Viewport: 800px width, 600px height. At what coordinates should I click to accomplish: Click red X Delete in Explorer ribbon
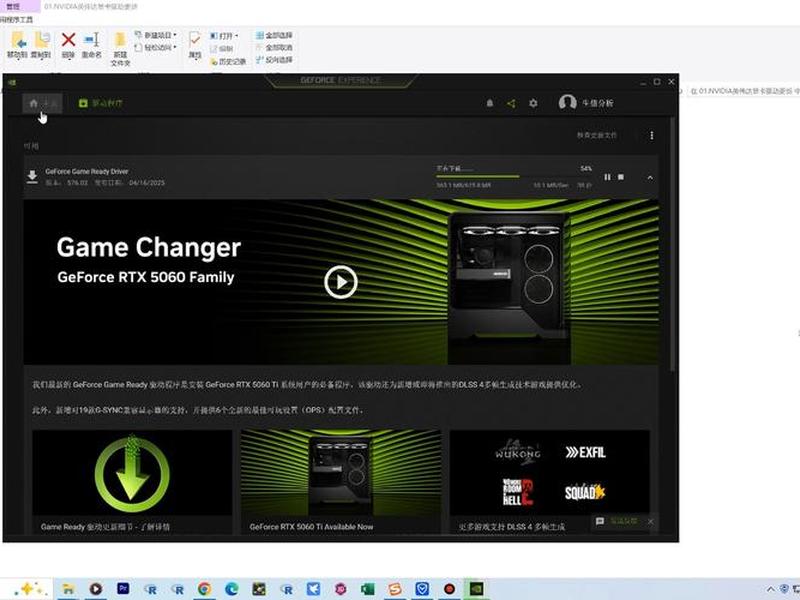[68, 45]
